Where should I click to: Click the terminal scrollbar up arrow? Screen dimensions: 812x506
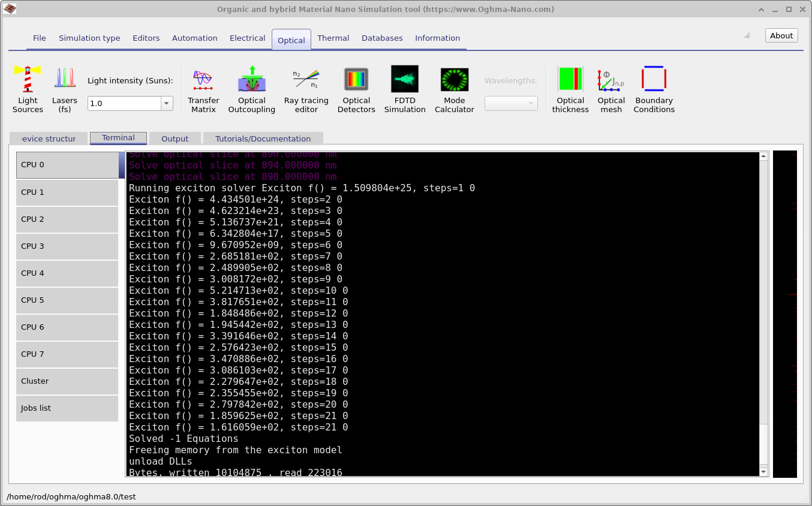[x=763, y=156]
